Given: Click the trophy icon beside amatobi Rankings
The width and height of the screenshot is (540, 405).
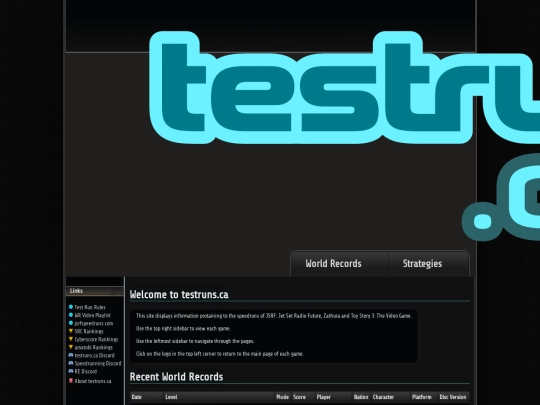Looking at the screenshot, I should [x=71, y=347].
